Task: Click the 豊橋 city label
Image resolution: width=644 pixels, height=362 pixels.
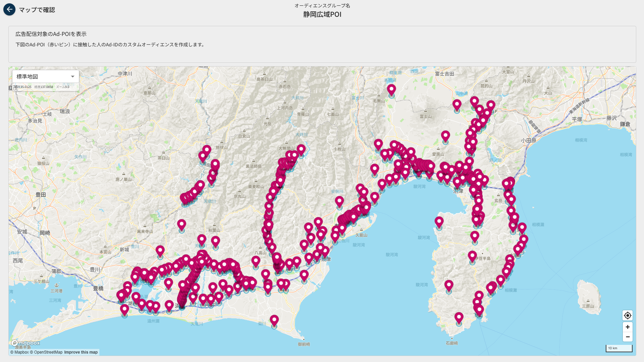Action: [x=98, y=288]
